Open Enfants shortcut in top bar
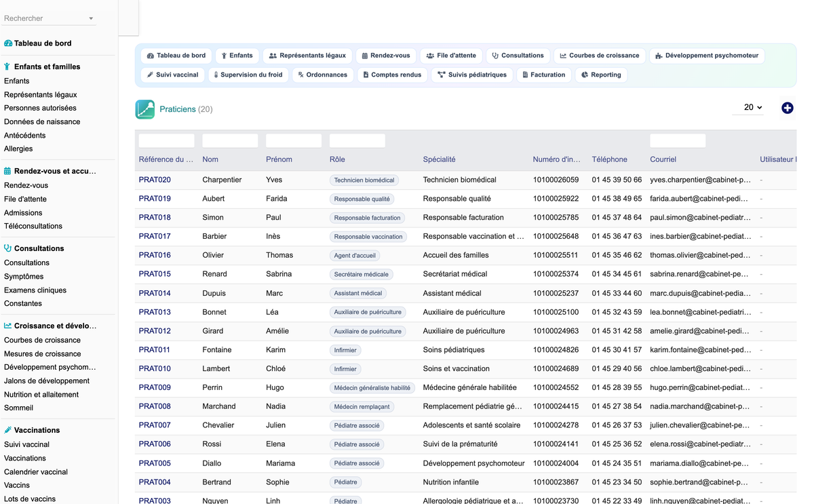The height and width of the screenshot is (504, 814). click(x=237, y=56)
